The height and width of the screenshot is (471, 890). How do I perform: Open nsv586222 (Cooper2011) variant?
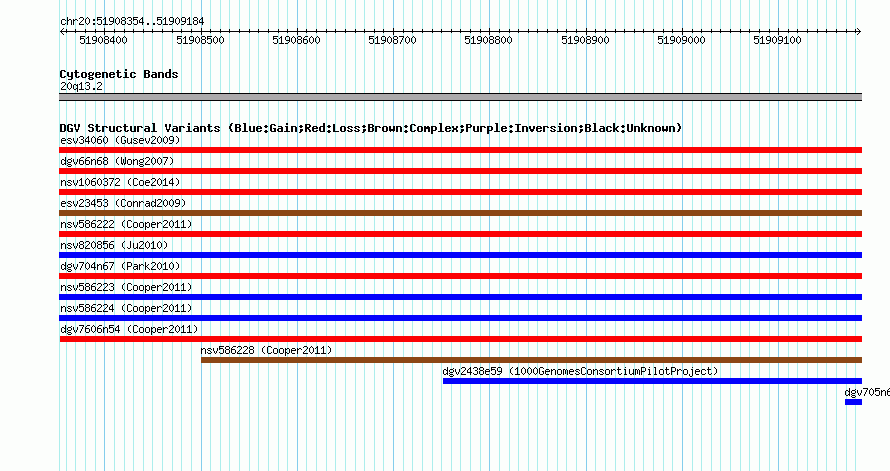tap(126, 224)
